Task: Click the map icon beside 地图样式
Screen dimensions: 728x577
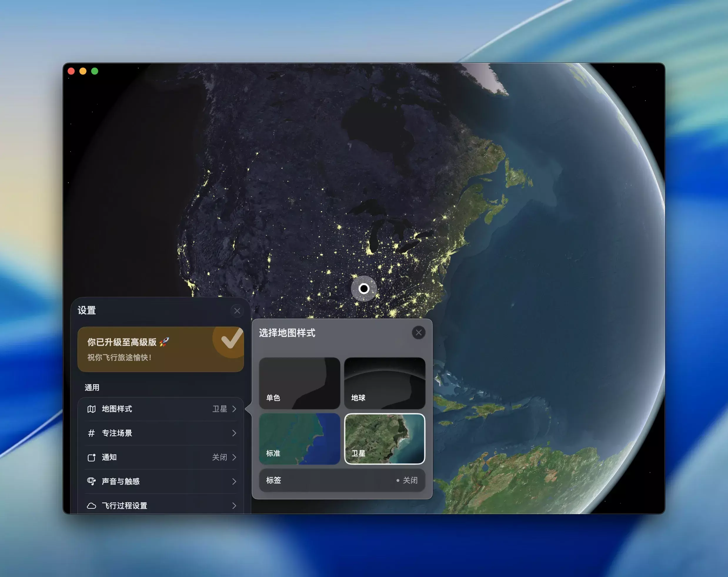Action: [91, 409]
